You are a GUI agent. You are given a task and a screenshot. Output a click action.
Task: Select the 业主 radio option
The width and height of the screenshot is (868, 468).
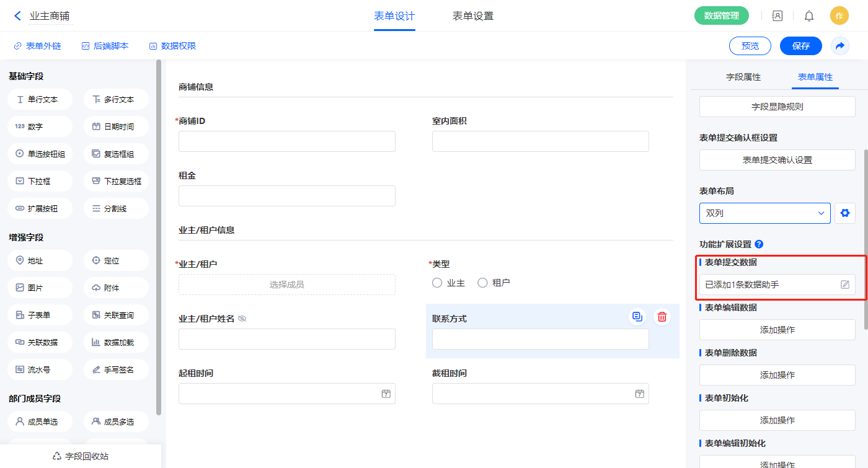pyautogui.click(x=438, y=283)
